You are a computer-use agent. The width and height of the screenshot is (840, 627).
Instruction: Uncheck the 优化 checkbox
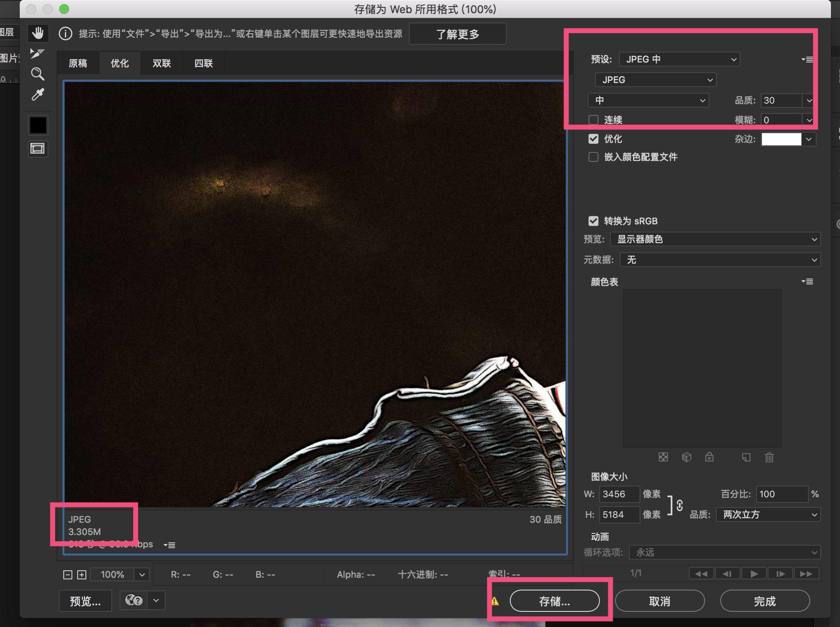point(593,139)
